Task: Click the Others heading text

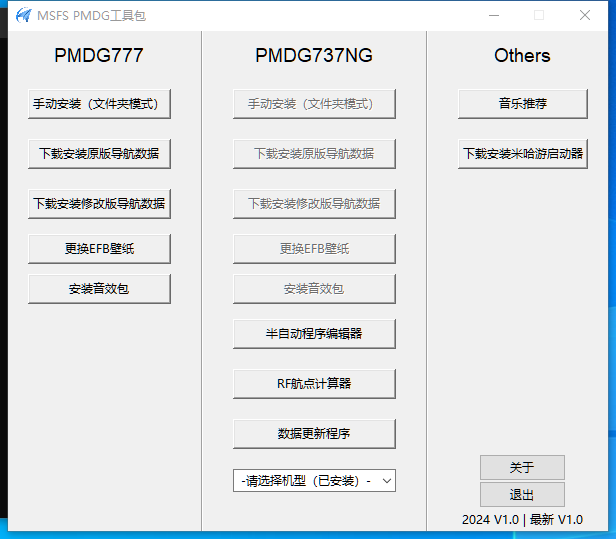Action: 522,55
